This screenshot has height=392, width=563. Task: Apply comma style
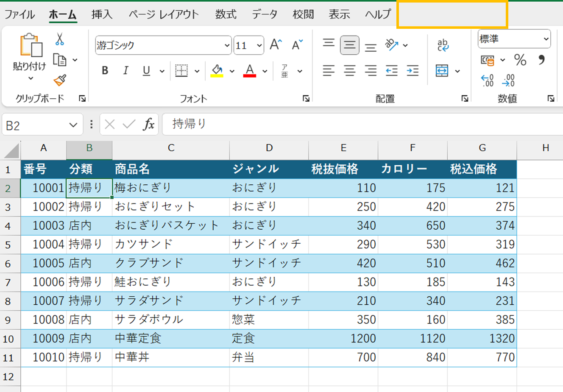pos(541,60)
